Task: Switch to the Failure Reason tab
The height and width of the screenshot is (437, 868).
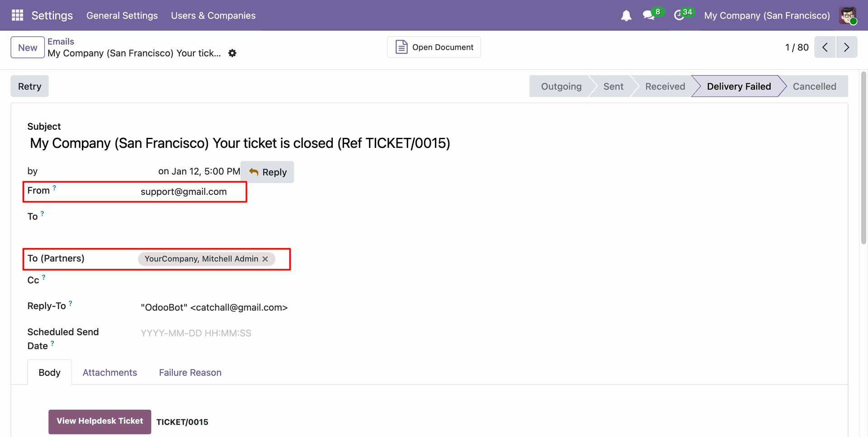Action: [190, 373]
